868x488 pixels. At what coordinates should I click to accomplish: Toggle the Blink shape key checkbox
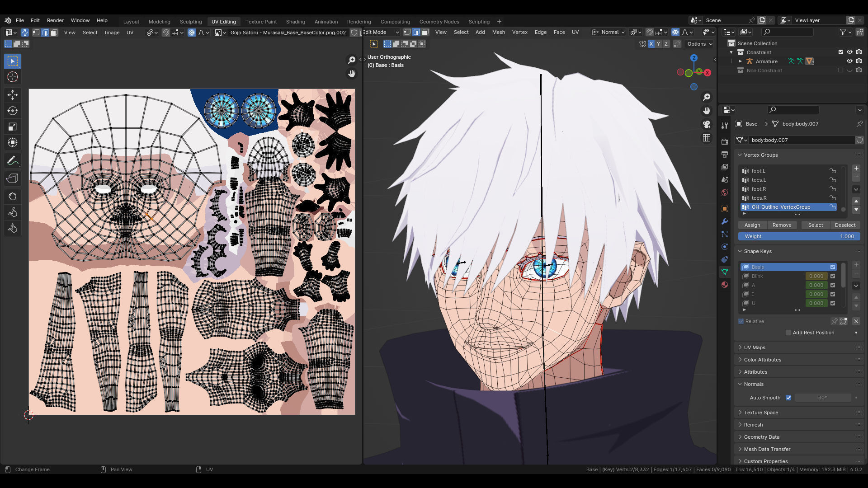(833, 276)
